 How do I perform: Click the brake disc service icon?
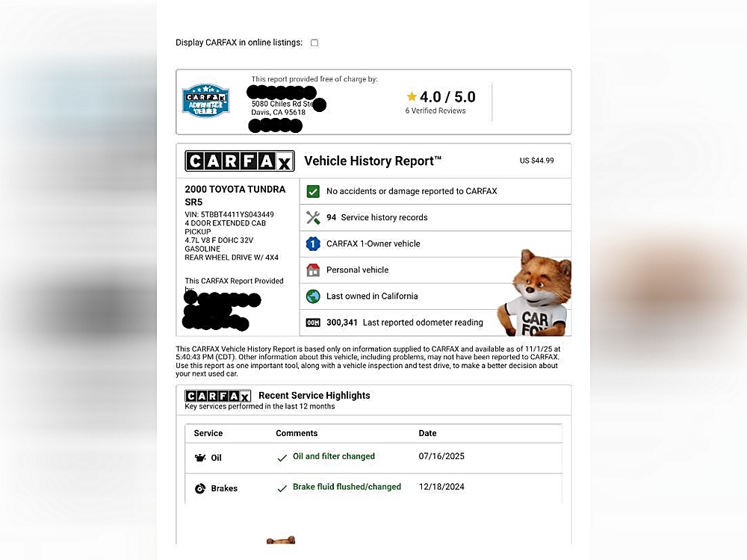tap(200, 488)
